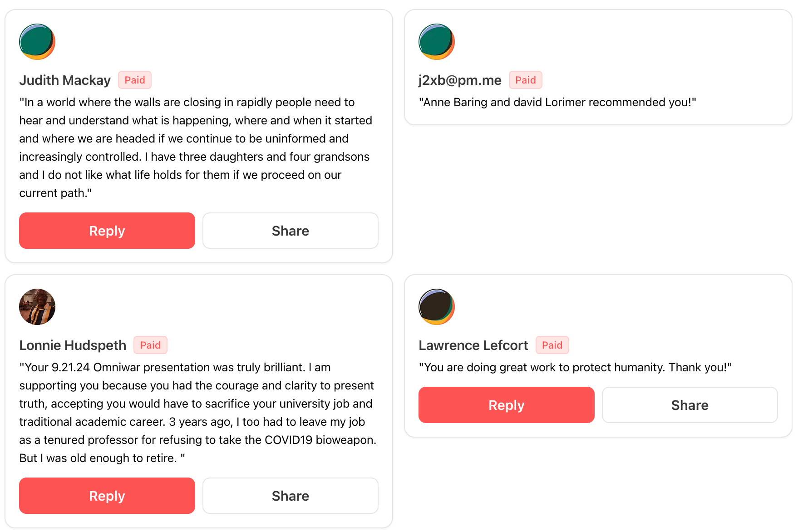This screenshot has width=798, height=532.
Task: Reply to Lonnie Hudspeth's comment
Action: (107, 496)
